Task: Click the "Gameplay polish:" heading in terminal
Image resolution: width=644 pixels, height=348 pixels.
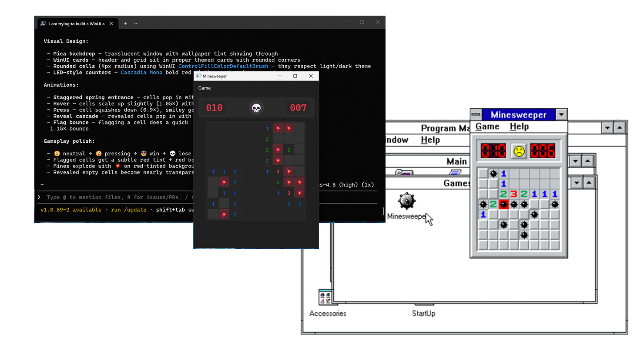Action: coord(69,141)
